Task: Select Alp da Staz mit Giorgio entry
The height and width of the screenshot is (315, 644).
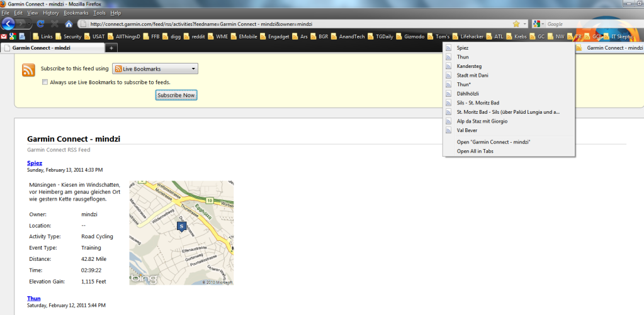Action: coord(509,121)
